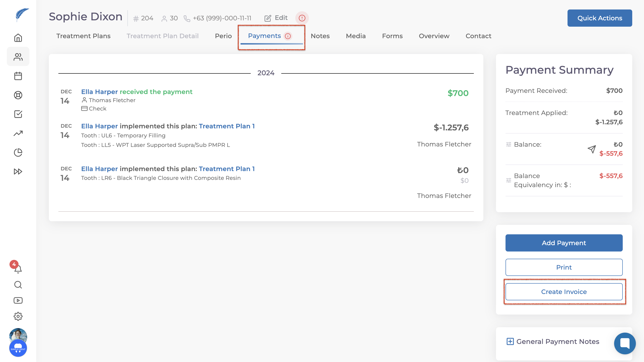The image size is (644, 362).
Task: Click the lifebuoy support icon
Action: click(x=18, y=95)
